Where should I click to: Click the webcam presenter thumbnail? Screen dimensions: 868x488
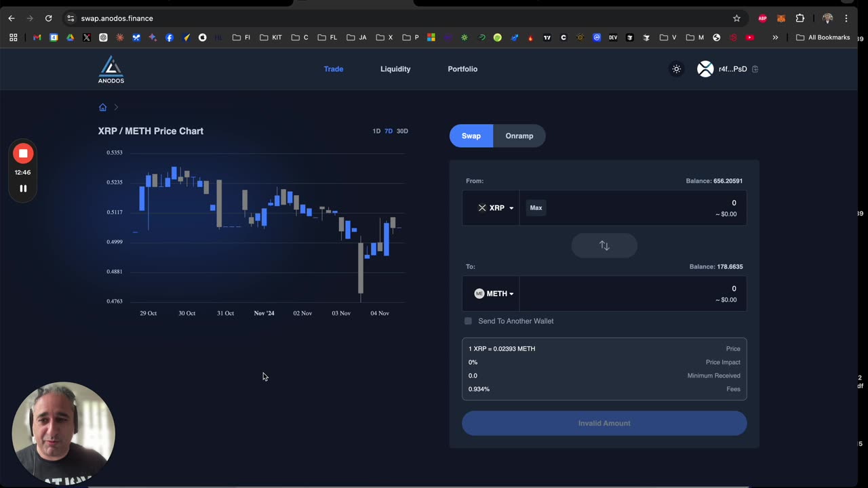click(63, 433)
